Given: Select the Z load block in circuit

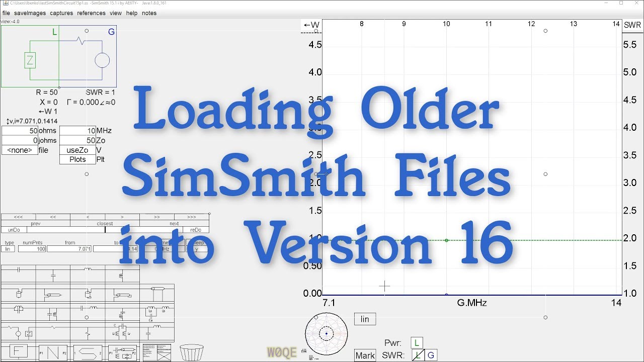Looking at the screenshot, I should pyautogui.click(x=30, y=61).
